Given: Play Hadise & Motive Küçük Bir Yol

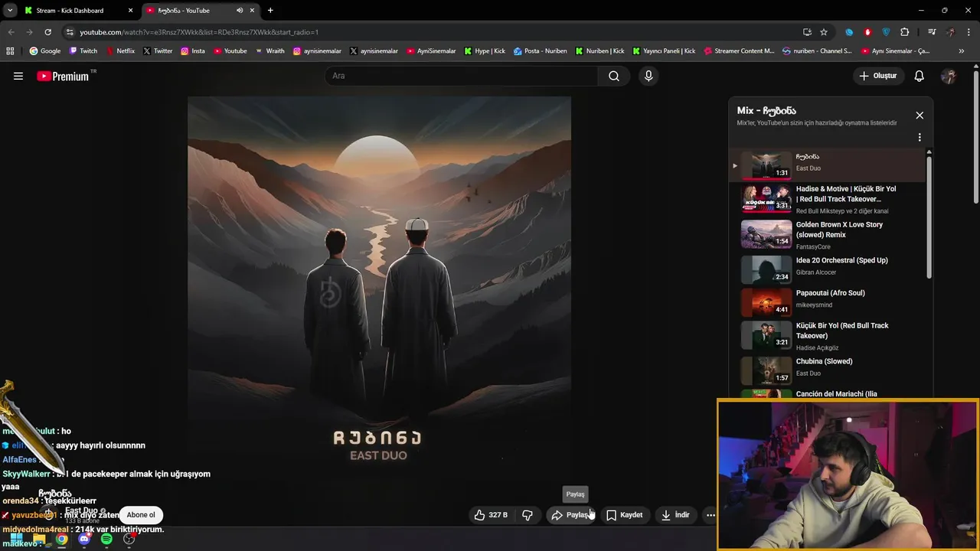Looking at the screenshot, I should [827, 199].
